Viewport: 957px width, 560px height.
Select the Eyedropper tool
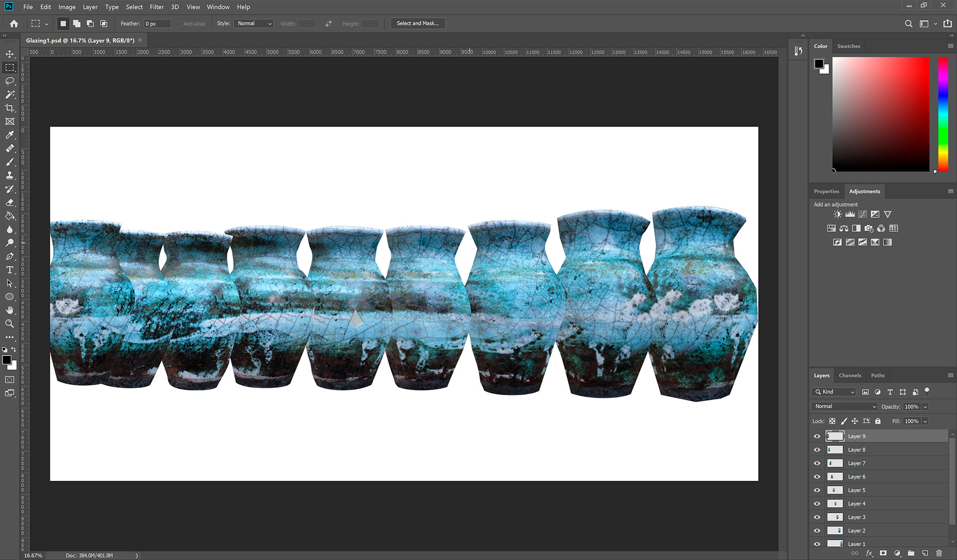click(x=9, y=135)
